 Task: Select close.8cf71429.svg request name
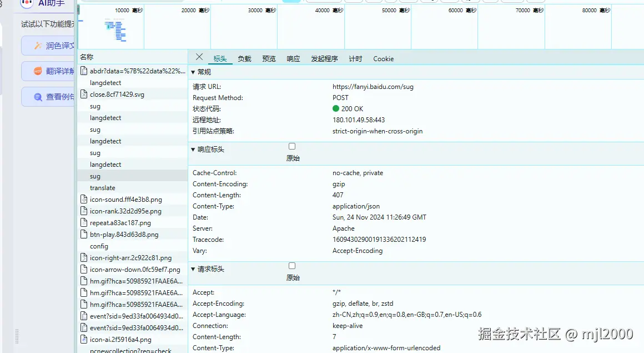[117, 94]
